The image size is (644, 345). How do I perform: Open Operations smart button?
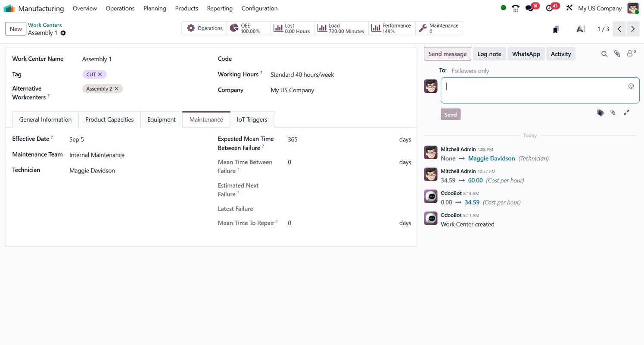(x=204, y=28)
